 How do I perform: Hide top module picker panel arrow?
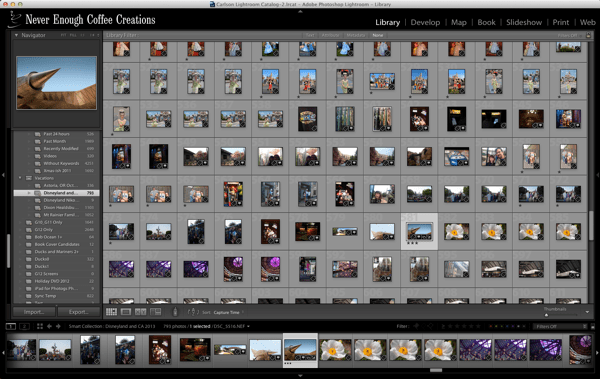[300, 12]
